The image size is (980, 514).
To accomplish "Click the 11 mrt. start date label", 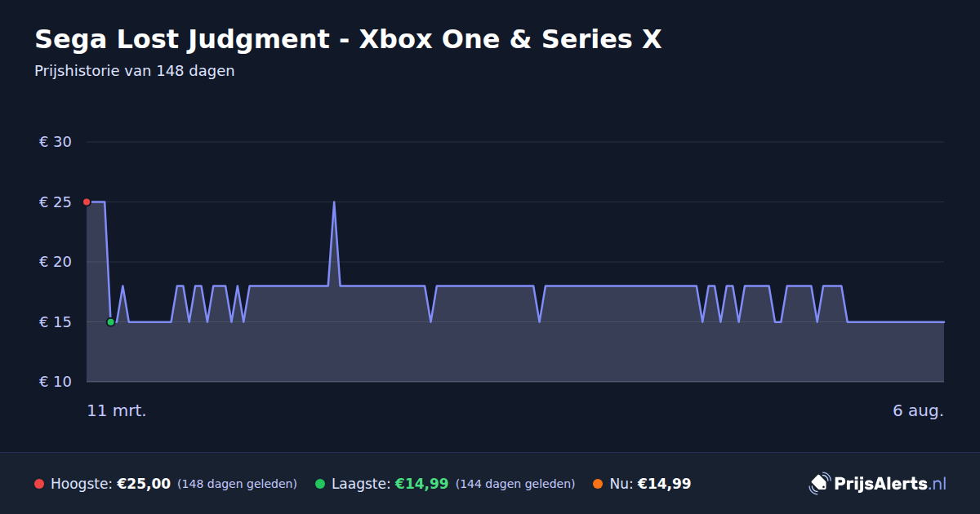I will click(117, 410).
